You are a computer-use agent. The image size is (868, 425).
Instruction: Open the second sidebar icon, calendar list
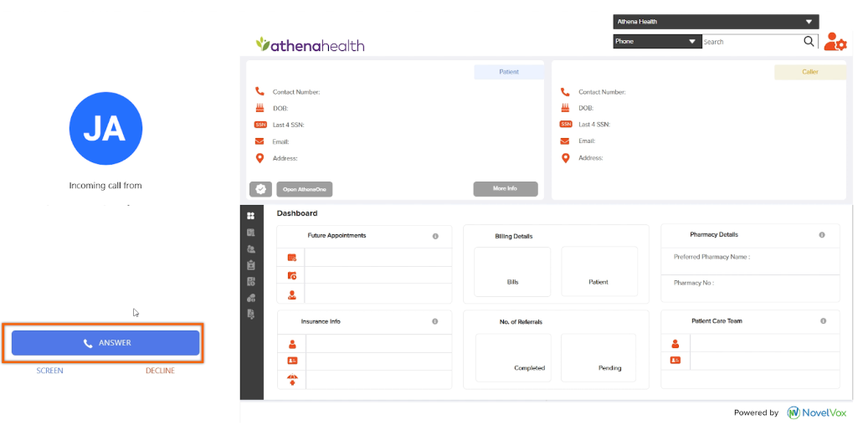pos(251,233)
